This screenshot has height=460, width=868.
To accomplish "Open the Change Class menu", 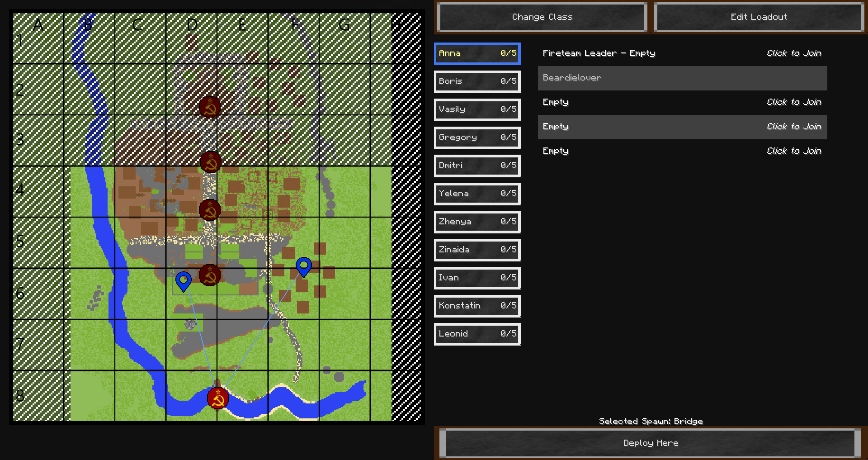I will [542, 17].
